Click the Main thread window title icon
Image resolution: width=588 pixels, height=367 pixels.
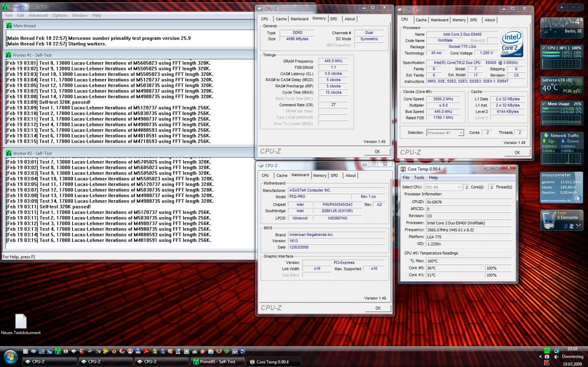9,26
